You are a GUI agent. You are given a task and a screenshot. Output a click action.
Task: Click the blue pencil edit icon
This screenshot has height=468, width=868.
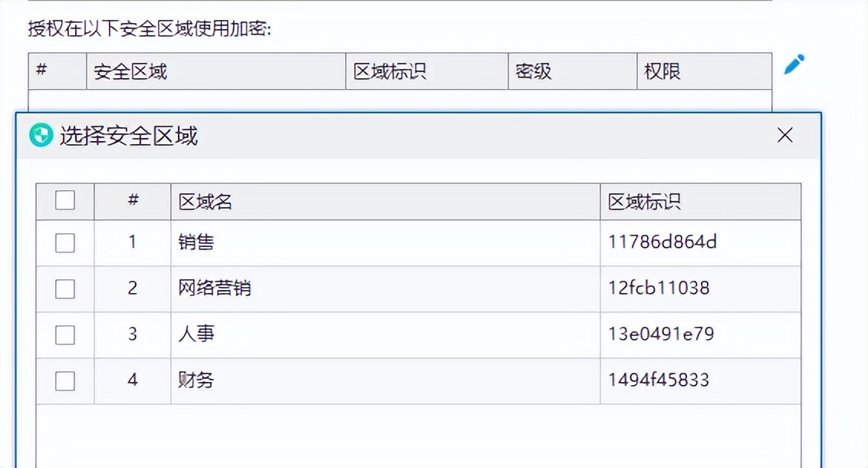(794, 64)
